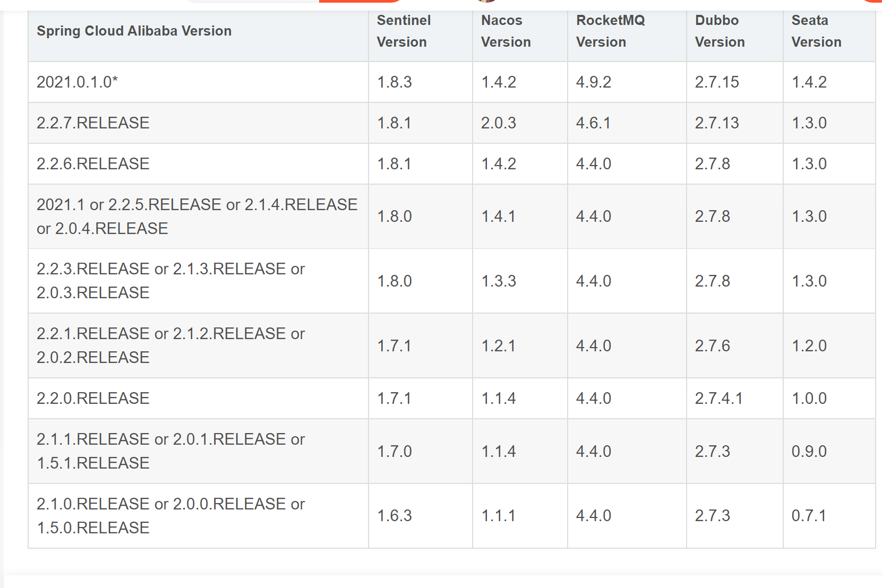This screenshot has width=882, height=588.
Task: Select Sentinel 1.8.1 in the 2.2.6.RELEASE row
Action: click(x=421, y=164)
